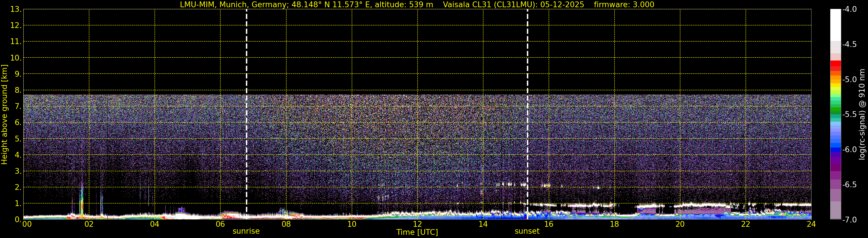868x238 pixels.
Task: Click the 13 km height tick label
Action: click(x=16, y=10)
